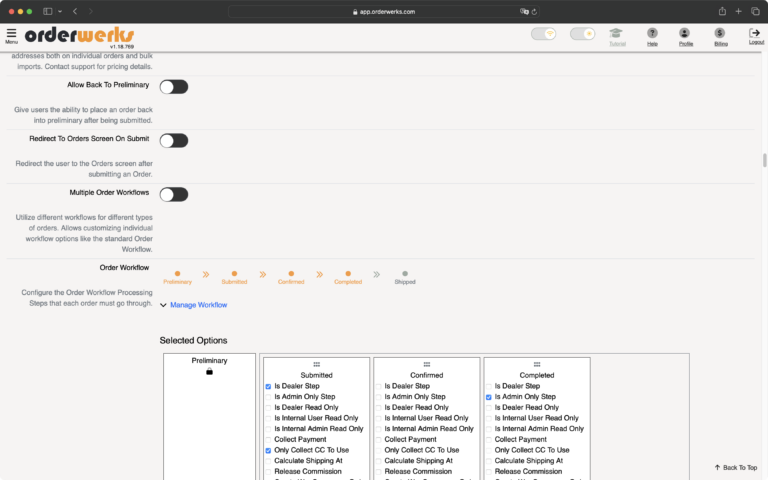This screenshot has width=768, height=480.
Task: Open the Safari sidebar dropdown arrow
Action: pos(60,11)
